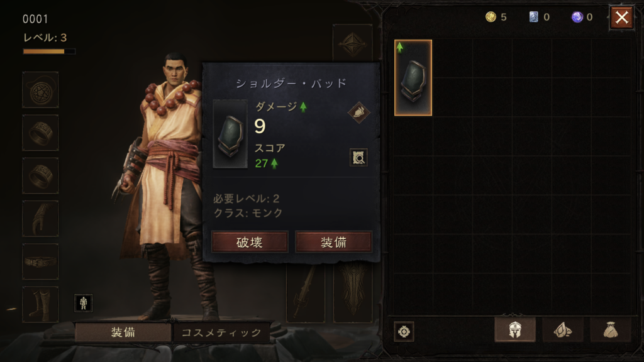644x362 pixels.
Task: Open the inventory settings gear icon
Action: point(404,331)
